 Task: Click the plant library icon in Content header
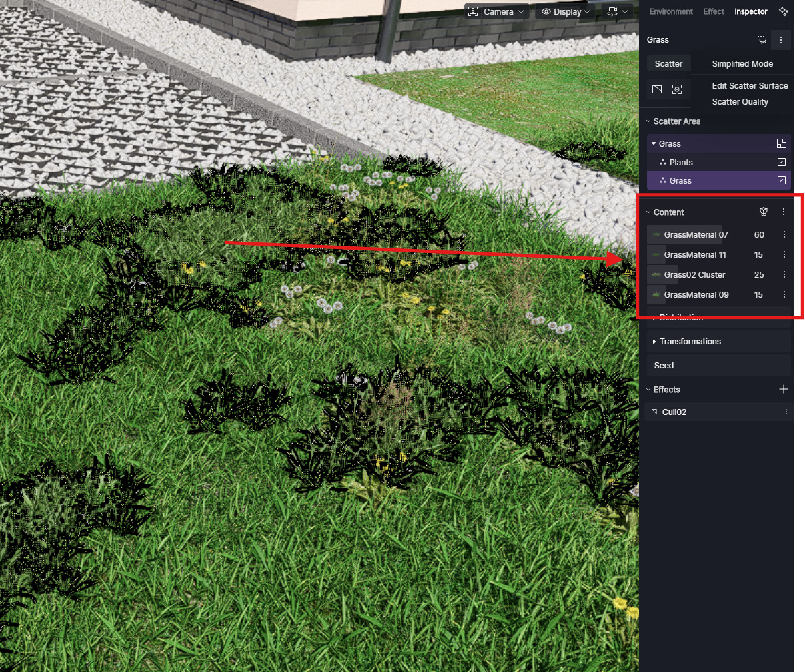[x=764, y=212]
